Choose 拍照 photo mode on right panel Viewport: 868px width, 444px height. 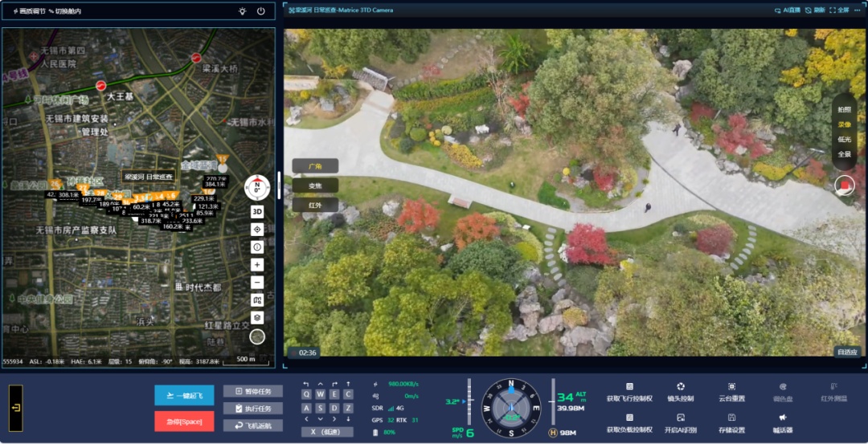coord(844,109)
